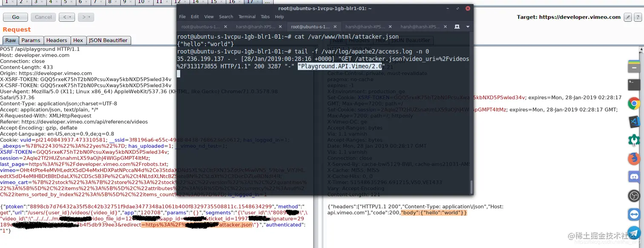Screen dimensions: 644x248
Task: Close Repeater tab 17 with its x
Action: tap(258, 2)
